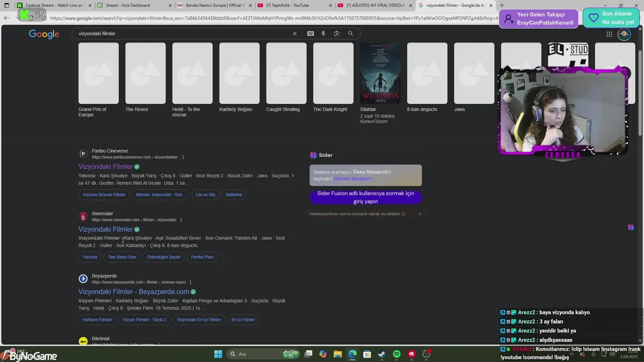Open Vizyondaki Filmler - Beyazperde.com link
The image size is (644, 362).
[134, 292]
